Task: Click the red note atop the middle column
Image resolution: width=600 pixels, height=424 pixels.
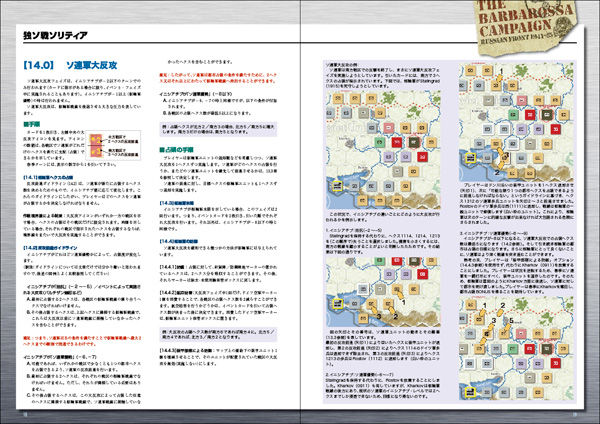Action: (218, 78)
